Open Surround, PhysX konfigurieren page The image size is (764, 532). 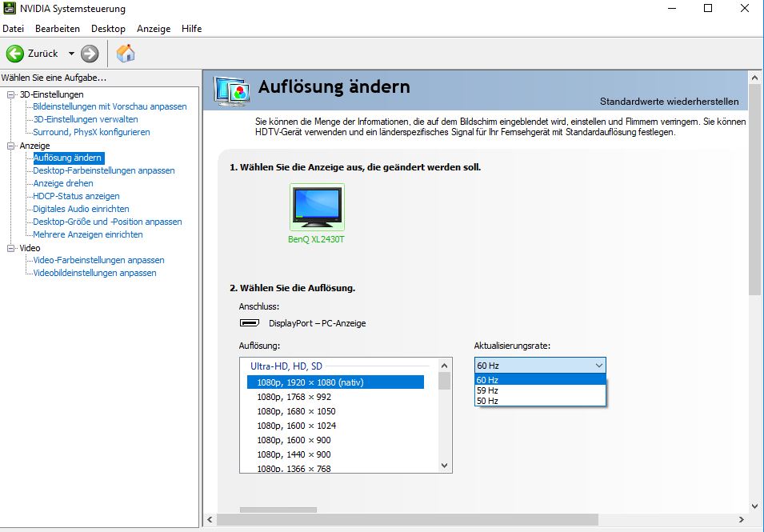tap(91, 132)
